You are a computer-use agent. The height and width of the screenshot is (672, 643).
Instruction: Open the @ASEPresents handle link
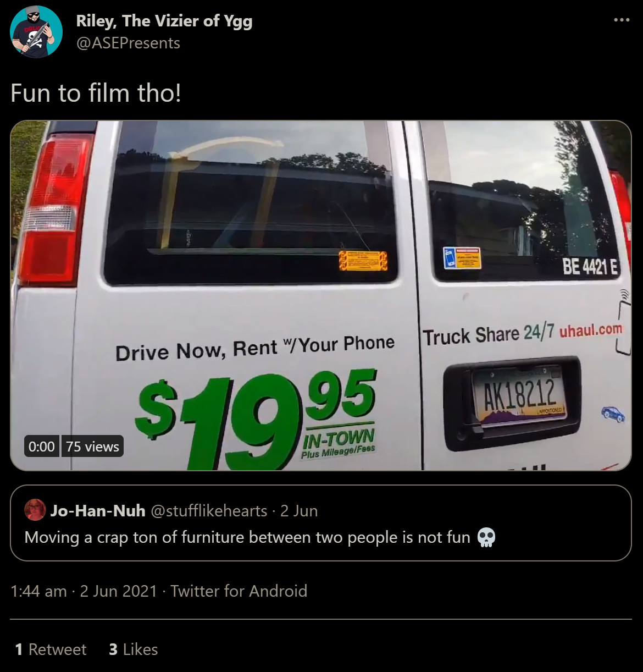(128, 43)
